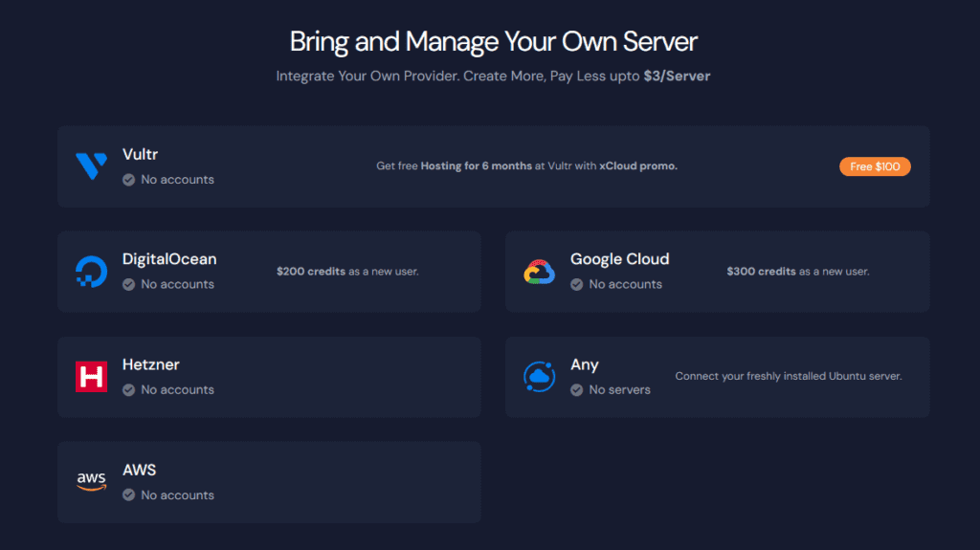Click the DigitalOcean logo icon
This screenshot has width=980, height=550.
click(x=91, y=272)
